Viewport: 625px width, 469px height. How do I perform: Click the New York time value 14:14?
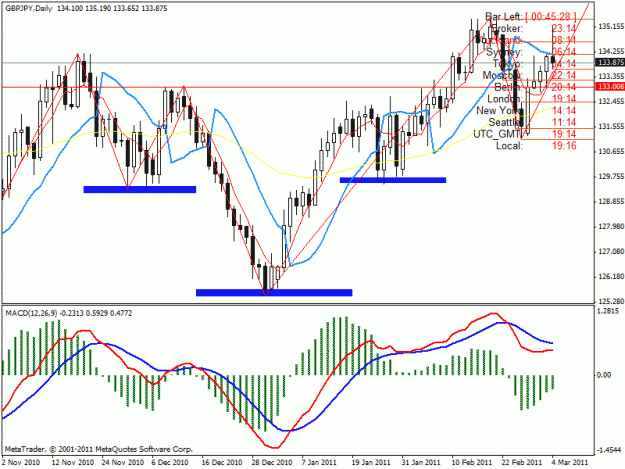coord(564,110)
